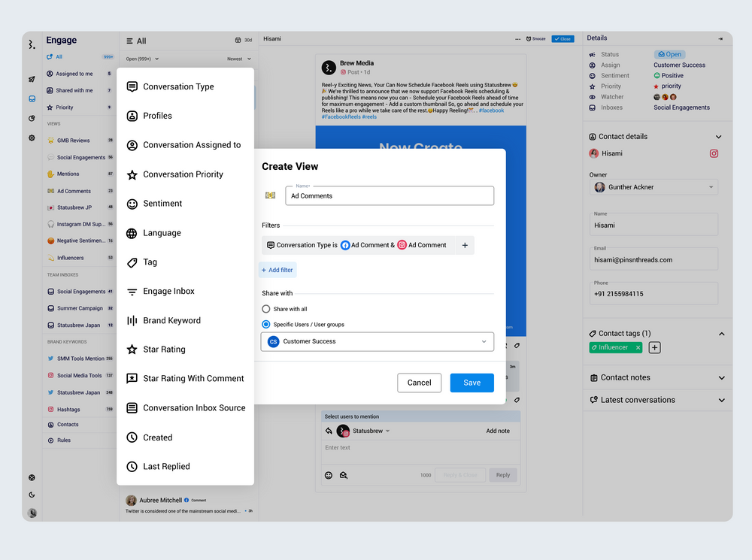Save the new view

[x=472, y=383]
